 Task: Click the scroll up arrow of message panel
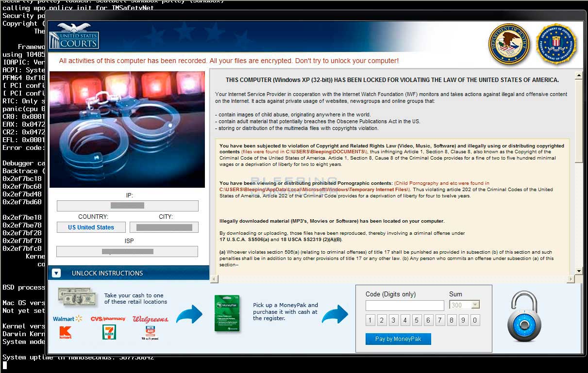578,76
